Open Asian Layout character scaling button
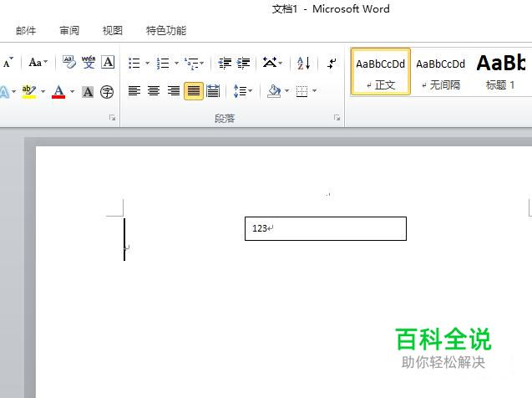This screenshot has width=532, height=398. pyautogui.click(x=272, y=63)
